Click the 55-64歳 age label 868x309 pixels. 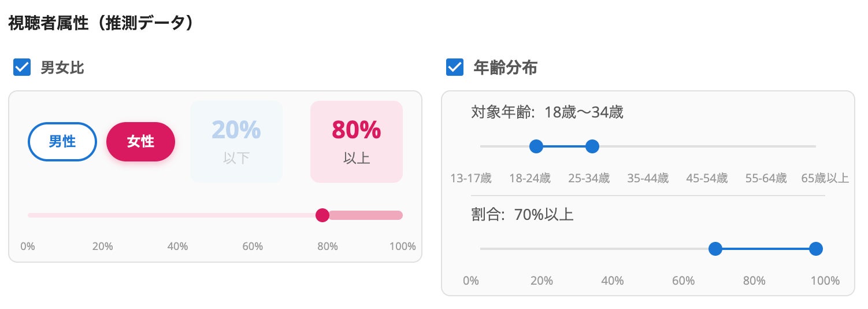point(766,178)
